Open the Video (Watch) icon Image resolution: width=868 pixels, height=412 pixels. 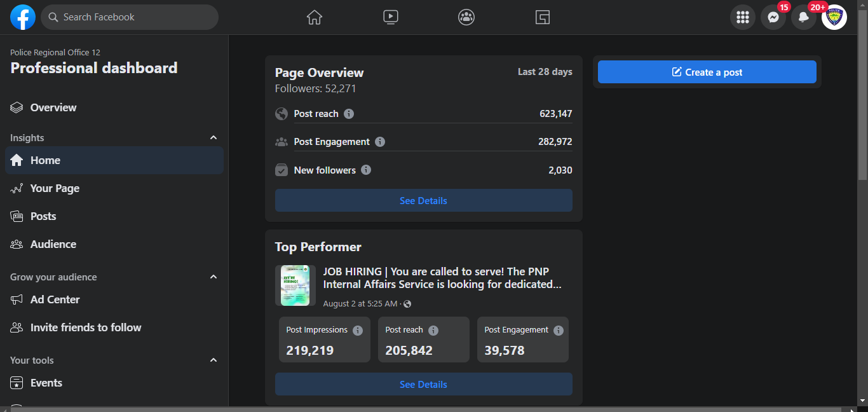391,17
